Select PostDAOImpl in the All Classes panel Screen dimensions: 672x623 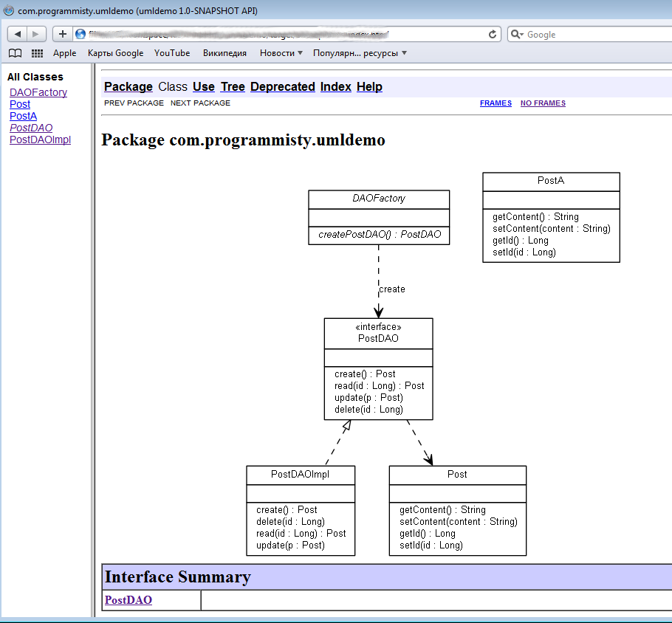click(40, 140)
